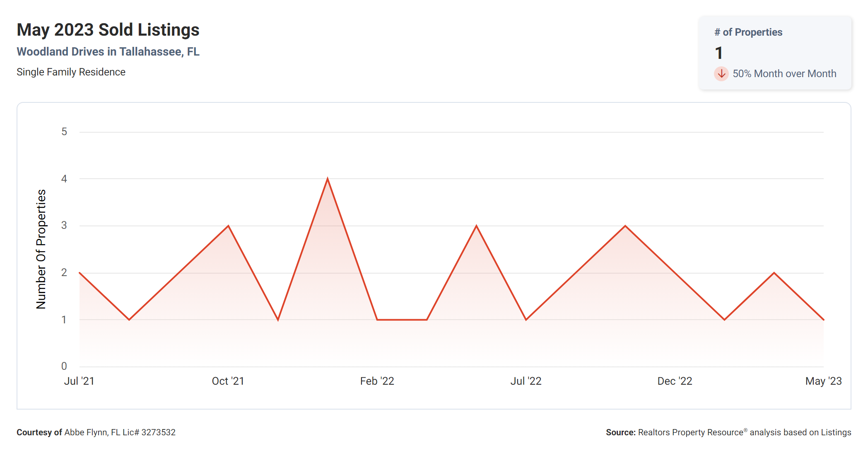Screen dimensions: 868x456
Task: Click the Oct '21 axis label
Action: pos(228,381)
